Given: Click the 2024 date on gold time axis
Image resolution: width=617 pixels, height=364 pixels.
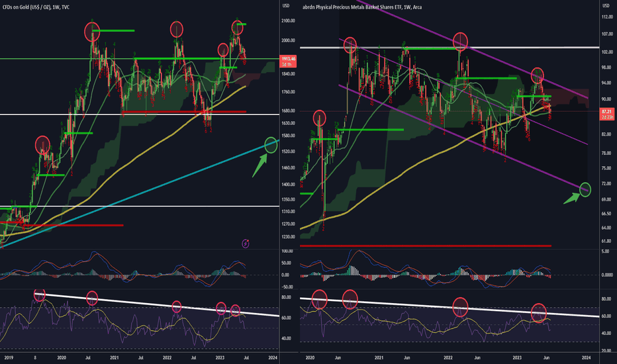Looking at the screenshot, I should pos(273,357).
